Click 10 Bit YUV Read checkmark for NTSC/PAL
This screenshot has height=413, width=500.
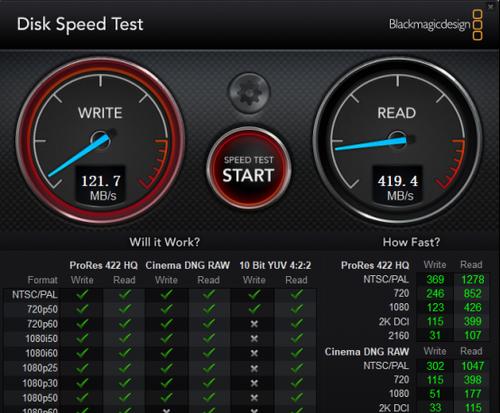click(x=297, y=294)
